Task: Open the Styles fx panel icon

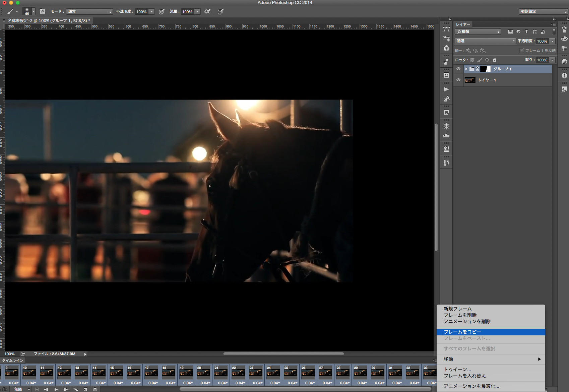Action: [564, 89]
